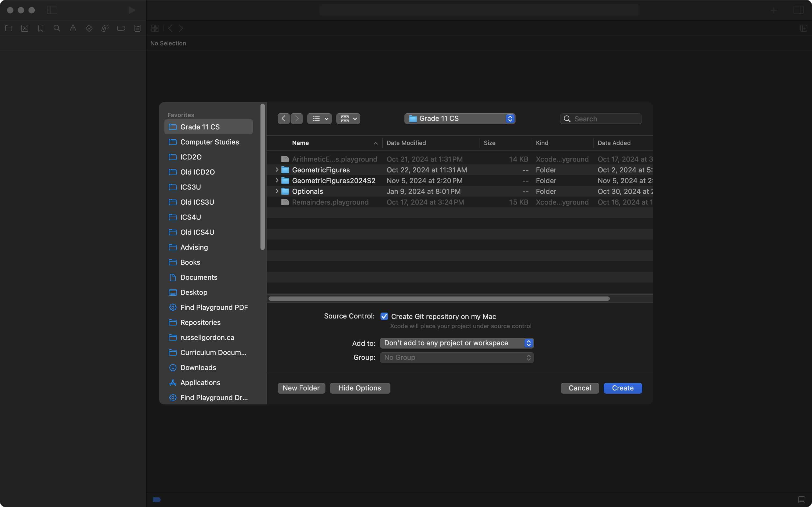Click the horizontal scrollbar under file list
This screenshot has height=507, width=812.
[x=439, y=299]
